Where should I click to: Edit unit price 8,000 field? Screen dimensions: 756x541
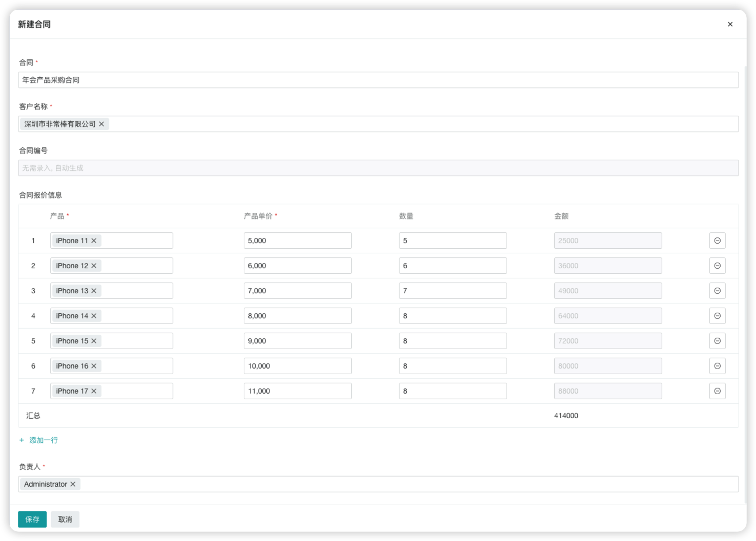(298, 316)
